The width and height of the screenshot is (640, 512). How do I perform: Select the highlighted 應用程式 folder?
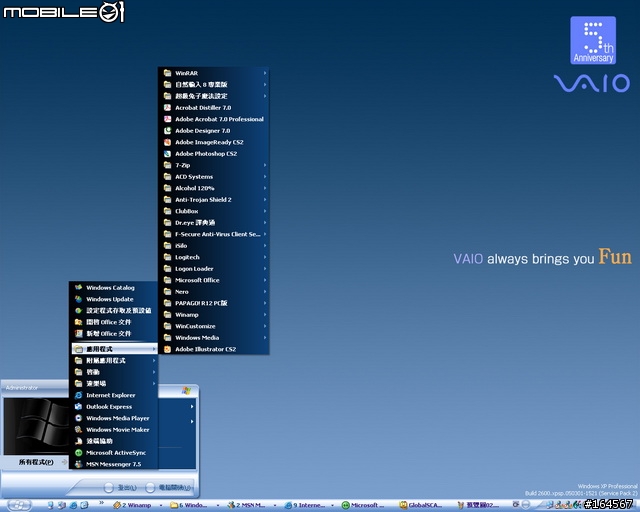[114, 349]
